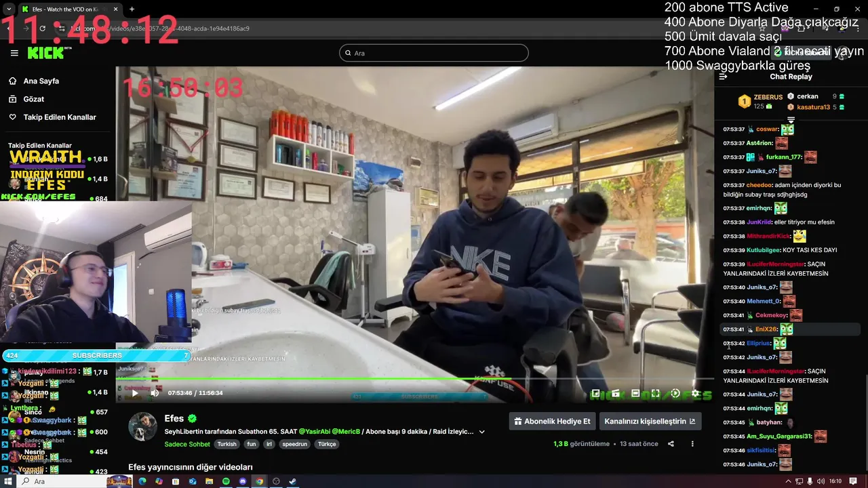Open a new browser tab

[x=132, y=9]
